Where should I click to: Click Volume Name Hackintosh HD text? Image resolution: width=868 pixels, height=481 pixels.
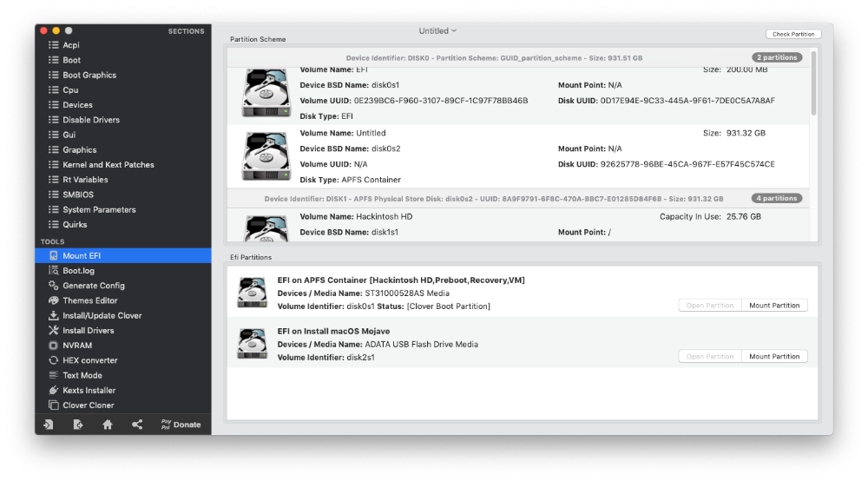pyautogui.click(x=356, y=216)
